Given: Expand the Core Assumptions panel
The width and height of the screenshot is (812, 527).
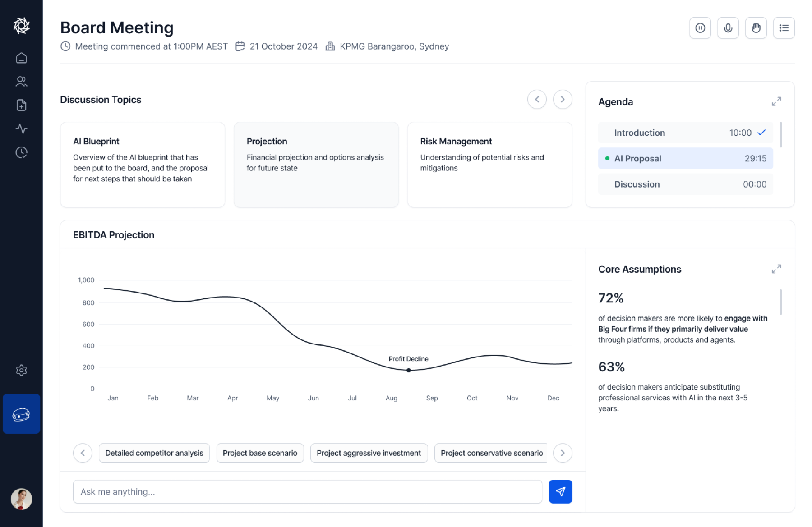Looking at the screenshot, I should coord(776,269).
